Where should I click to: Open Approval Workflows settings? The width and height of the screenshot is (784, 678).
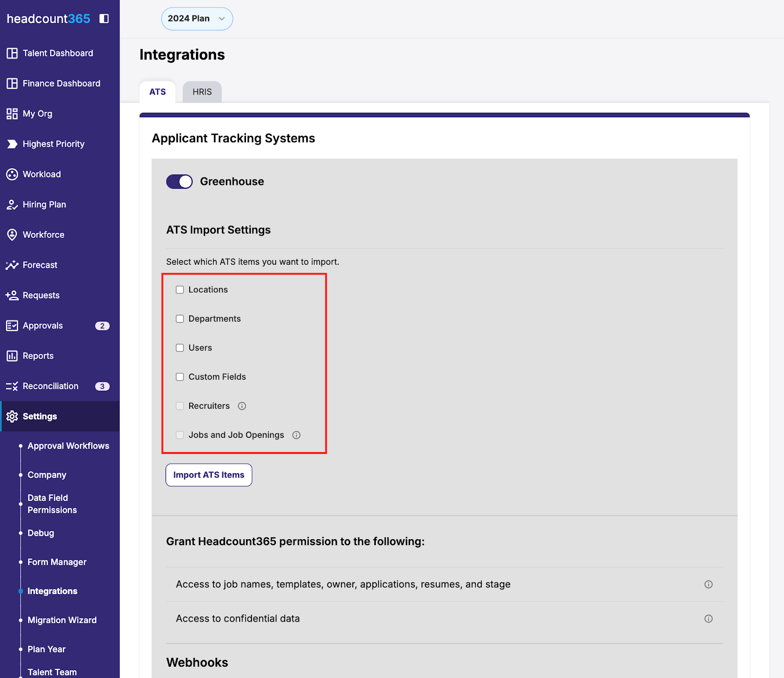(68, 446)
